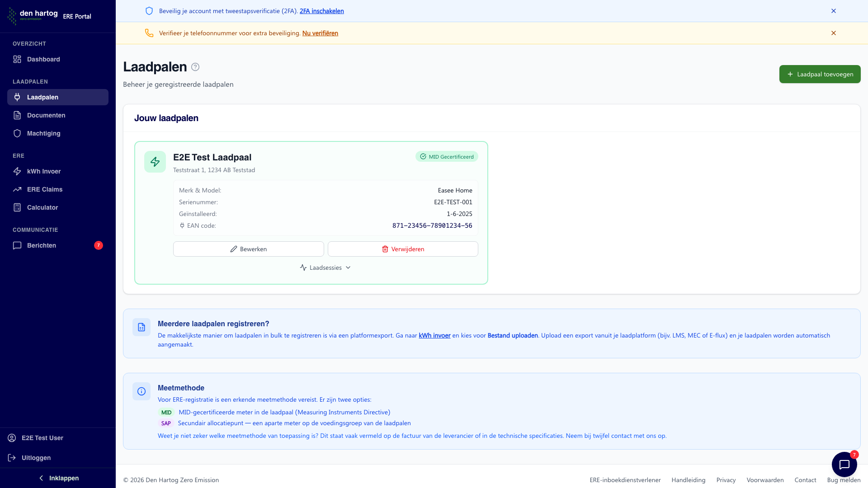Click the document icon beside Meerdere laadpalen registreren
The height and width of the screenshot is (488, 868).
[x=142, y=327]
